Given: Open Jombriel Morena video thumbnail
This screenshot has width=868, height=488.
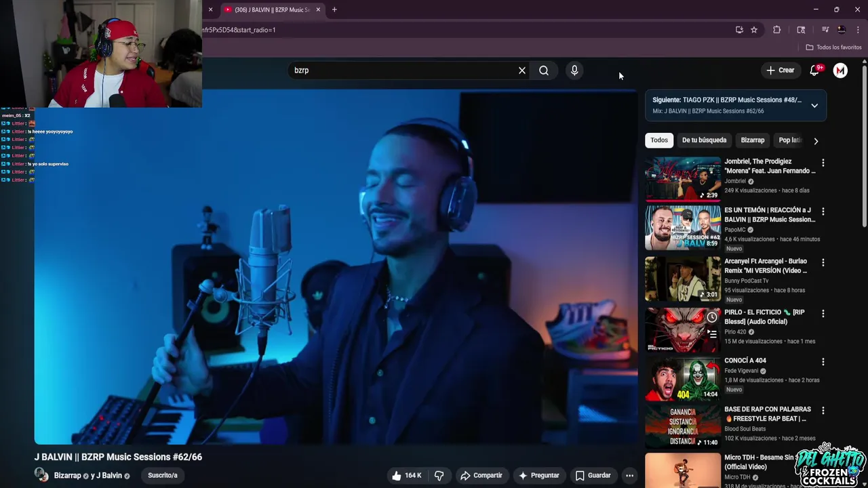Looking at the screenshot, I should (683, 179).
